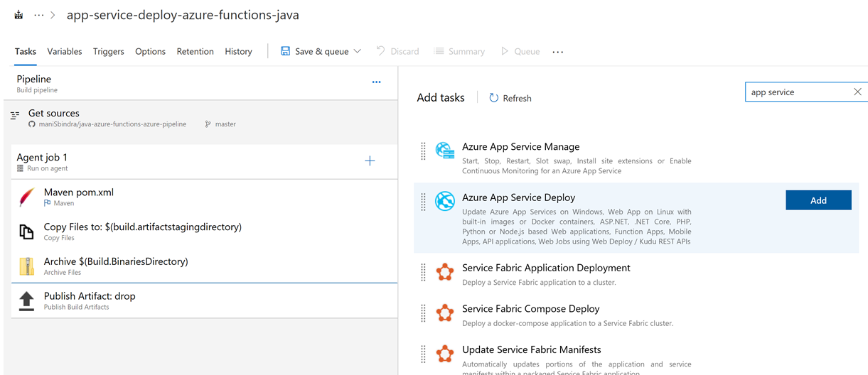Click the Publish Artifact upload arrow icon
868x375 pixels.
tap(26, 300)
